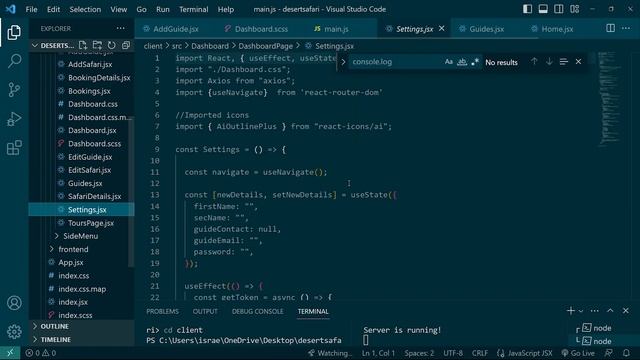Click New Folder icon in explorer header

[x=97, y=45]
